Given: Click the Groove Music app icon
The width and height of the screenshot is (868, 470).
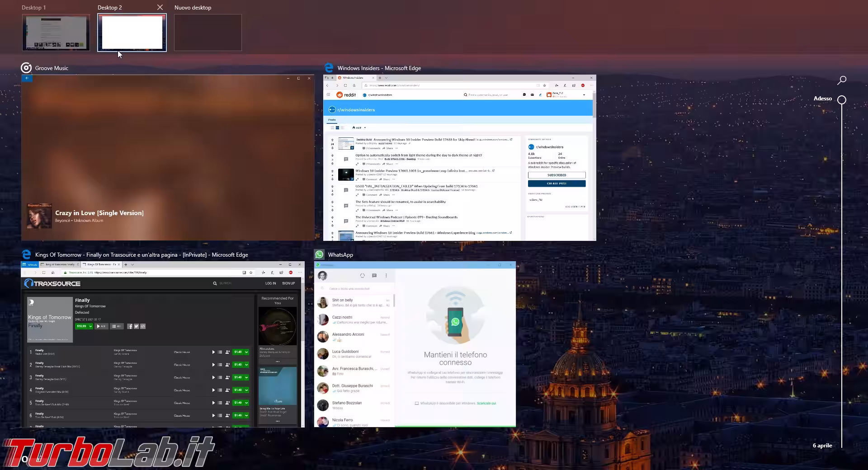Looking at the screenshot, I should tap(26, 68).
